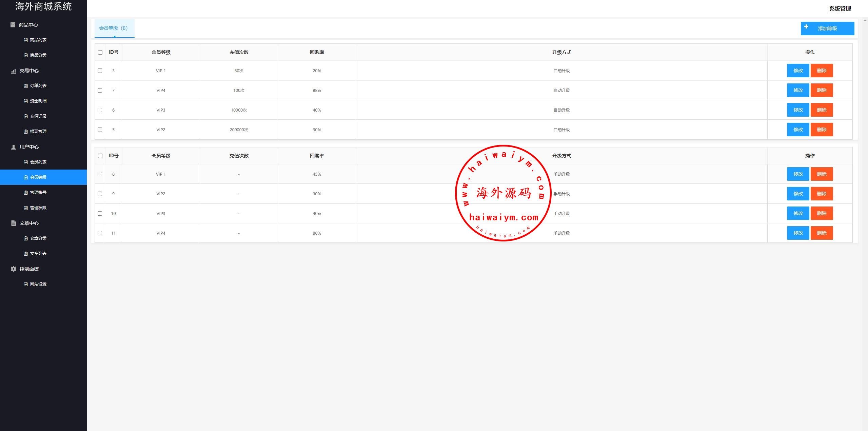Open 网站设置 under 控制面板

(38, 284)
